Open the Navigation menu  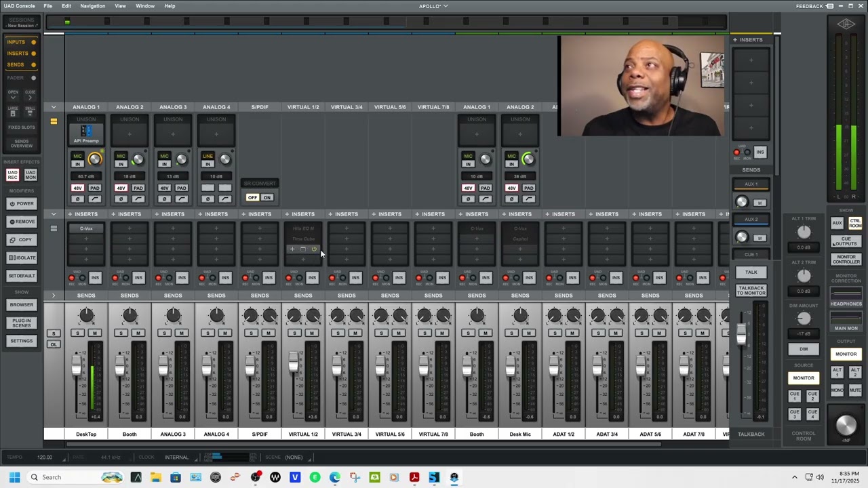pos(93,6)
